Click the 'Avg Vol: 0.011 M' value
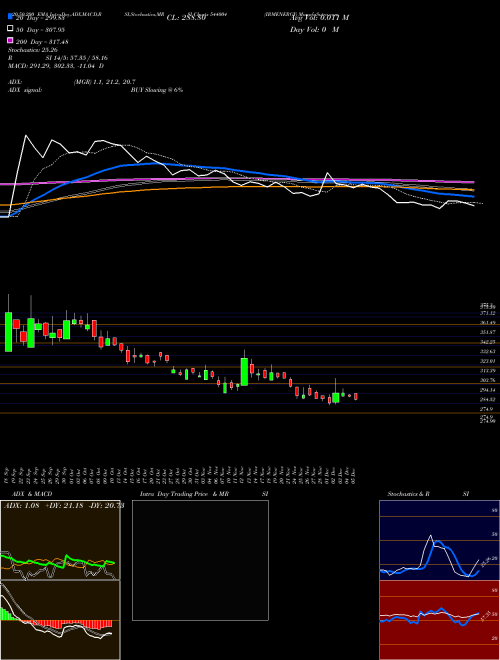Screen dimensions: 500x660 point(319,18)
